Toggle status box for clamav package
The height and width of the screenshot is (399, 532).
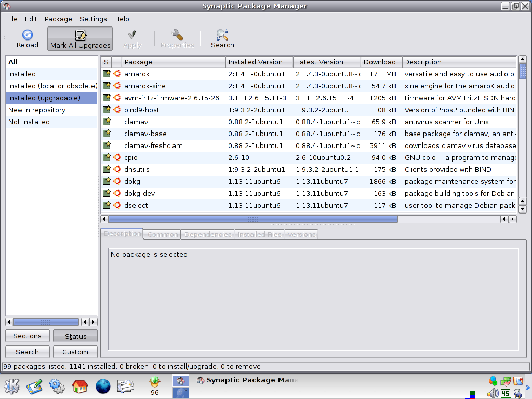107,122
